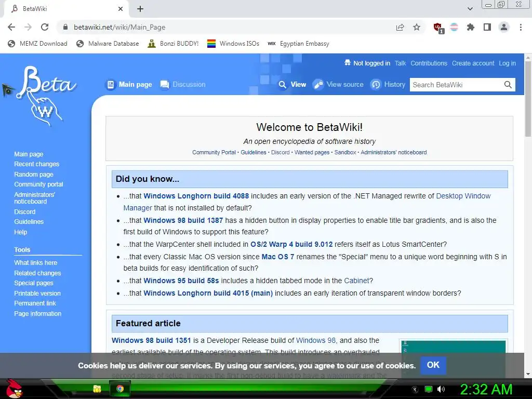Open a new tab with plus button

click(140, 9)
